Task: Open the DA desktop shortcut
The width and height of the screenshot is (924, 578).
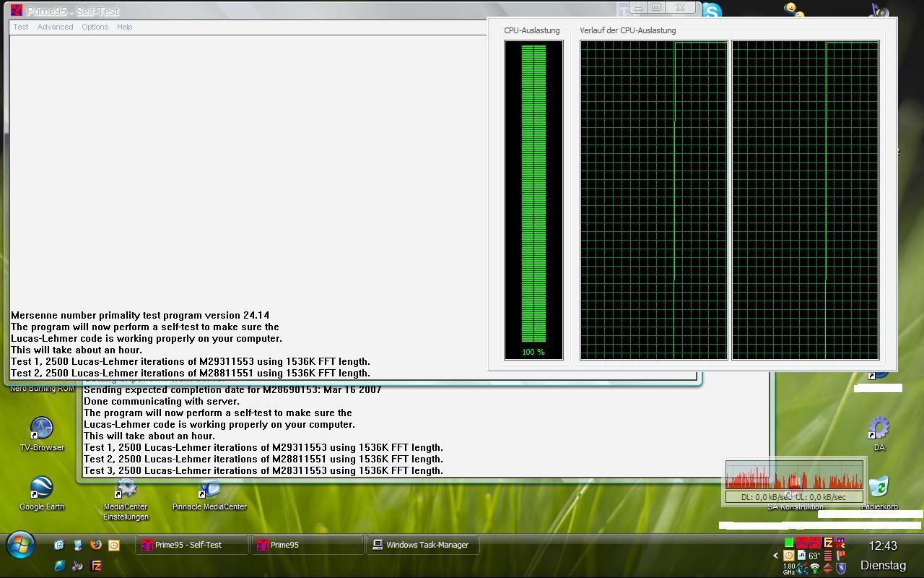Action: click(x=879, y=433)
